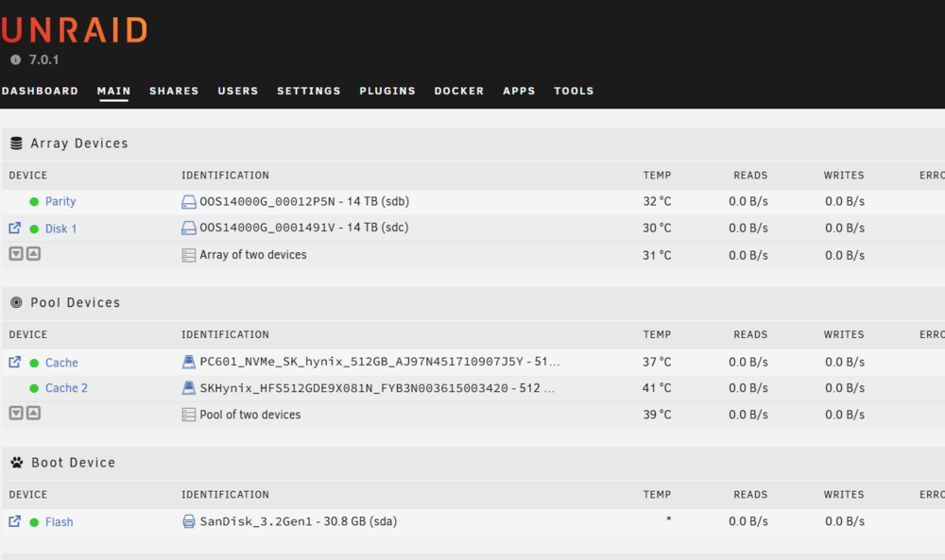Click the Boot Device IDENTIFICATION column header
945x560 pixels.
(226, 494)
